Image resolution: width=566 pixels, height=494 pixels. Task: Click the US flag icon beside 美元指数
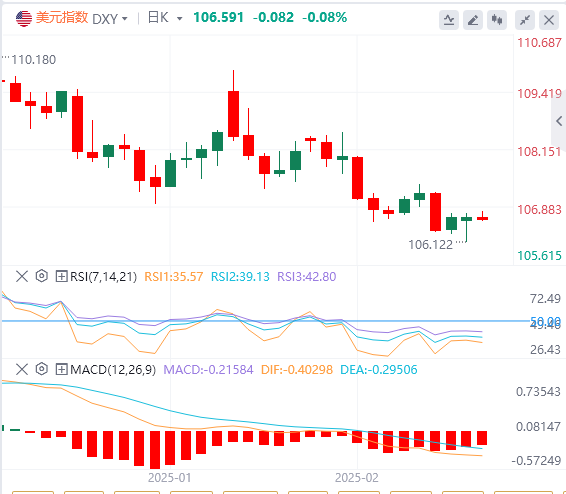point(24,18)
